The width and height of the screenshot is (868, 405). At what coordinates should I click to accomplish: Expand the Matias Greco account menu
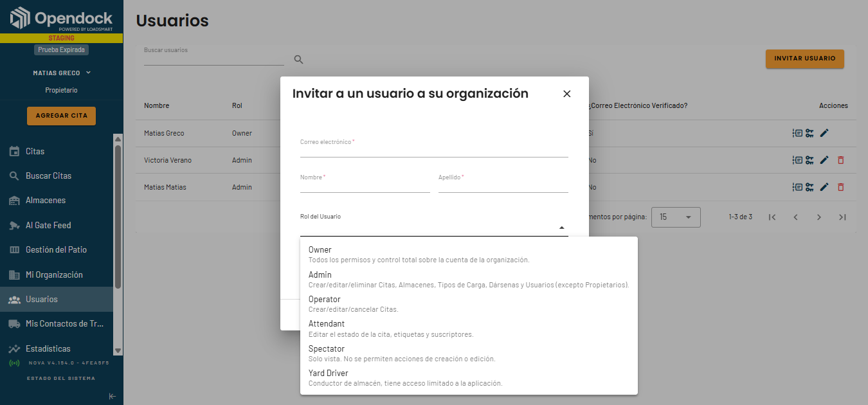tap(62, 73)
